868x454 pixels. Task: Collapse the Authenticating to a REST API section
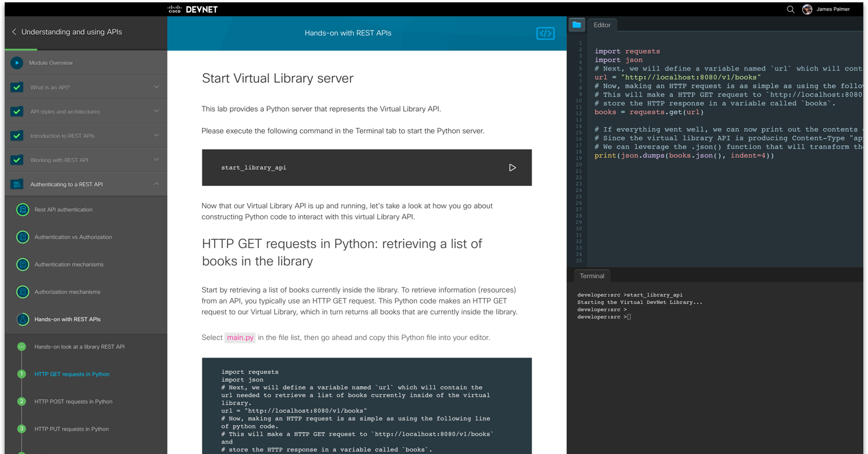(156, 183)
